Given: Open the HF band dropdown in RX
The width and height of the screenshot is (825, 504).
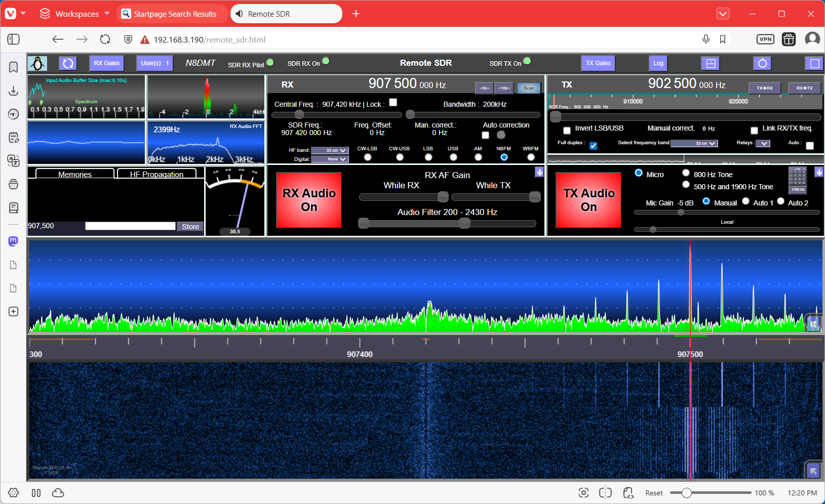Looking at the screenshot, I should click(x=330, y=150).
